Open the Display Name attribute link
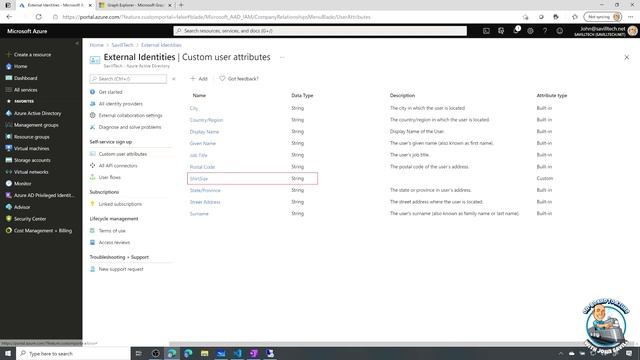 pyautogui.click(x=204, y=131)
